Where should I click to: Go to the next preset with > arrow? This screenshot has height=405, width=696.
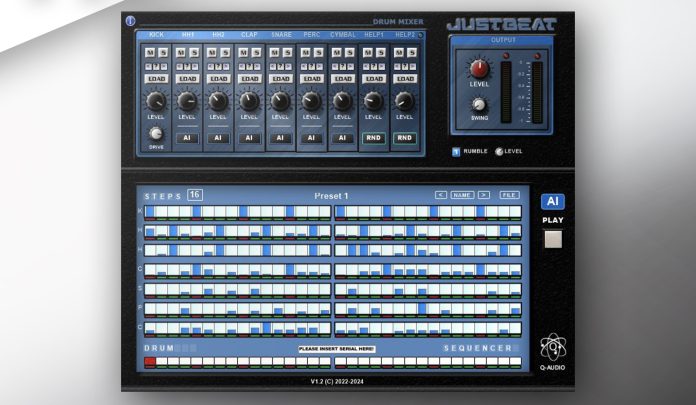[484, 195]
